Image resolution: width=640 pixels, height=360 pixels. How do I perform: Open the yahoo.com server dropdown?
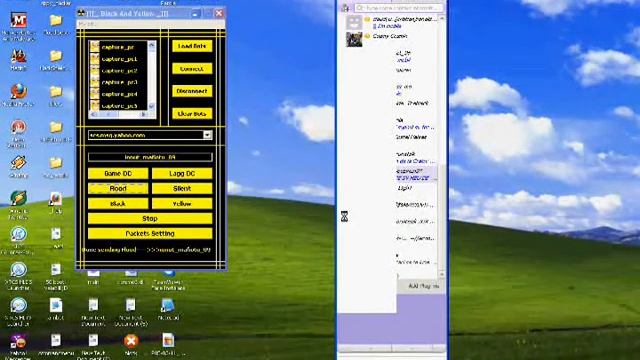point(207,135)
